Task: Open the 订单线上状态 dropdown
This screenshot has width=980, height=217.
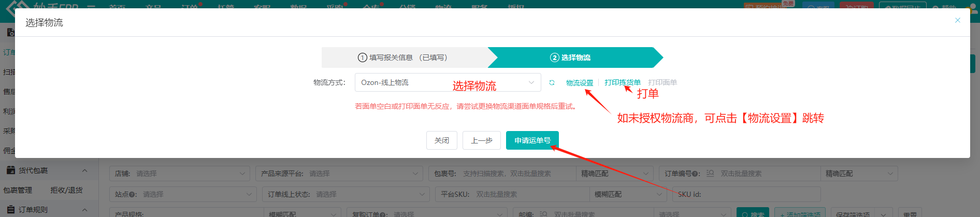Action: pyautogui.click(x=347, y=194)
